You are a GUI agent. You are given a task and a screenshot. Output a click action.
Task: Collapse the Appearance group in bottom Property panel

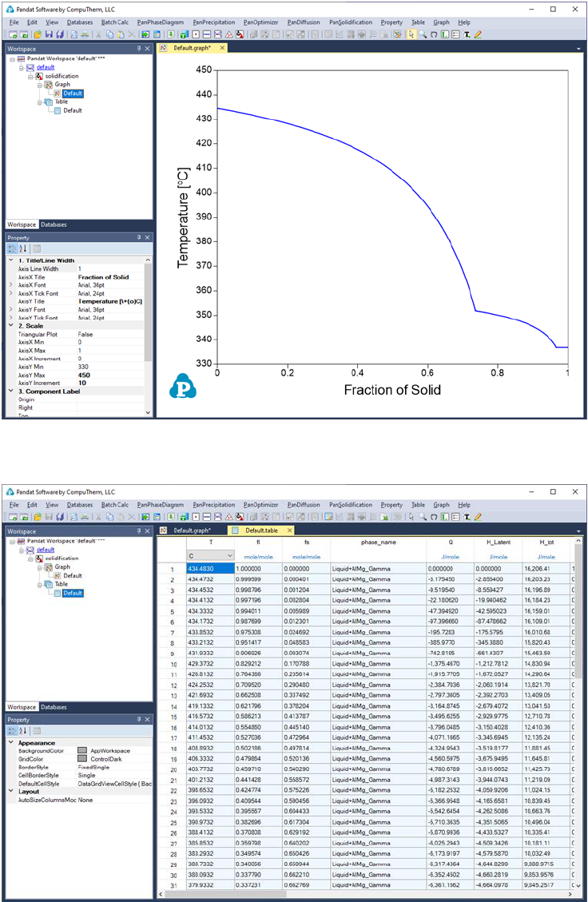pyautogui.click(x=11, y=743)
